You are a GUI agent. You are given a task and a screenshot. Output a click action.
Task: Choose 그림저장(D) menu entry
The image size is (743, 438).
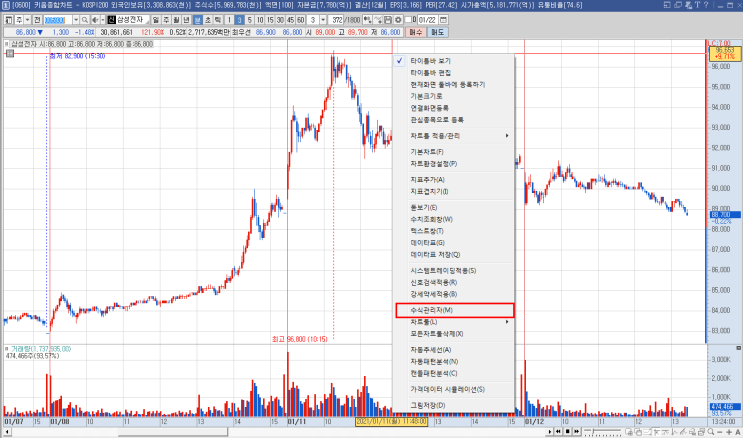[x=454, y=405]
